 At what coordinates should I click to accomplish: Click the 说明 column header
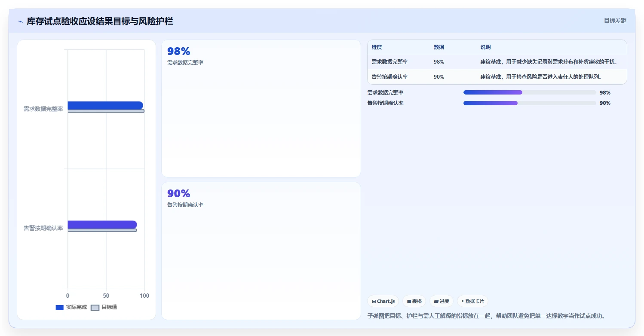(x=485, y=47)
